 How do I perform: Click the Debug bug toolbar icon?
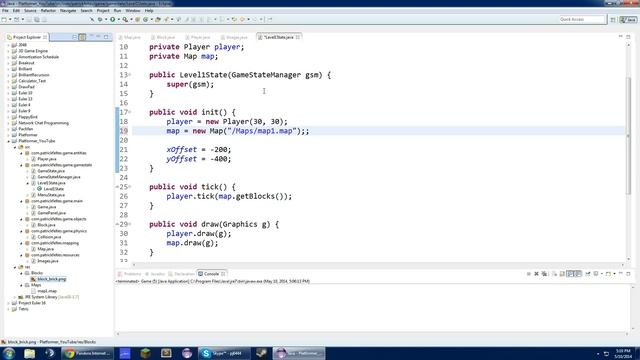pos(100,19)
